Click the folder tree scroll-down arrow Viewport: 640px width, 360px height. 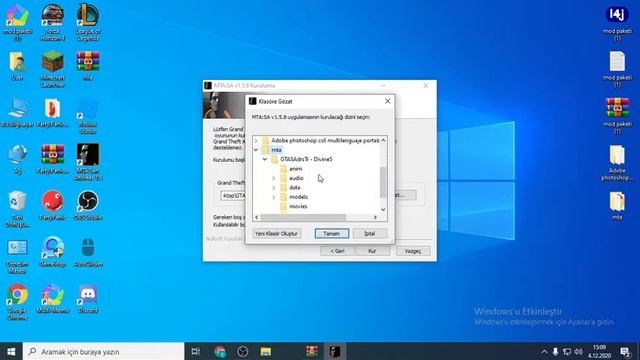click(x=383, y=209)
